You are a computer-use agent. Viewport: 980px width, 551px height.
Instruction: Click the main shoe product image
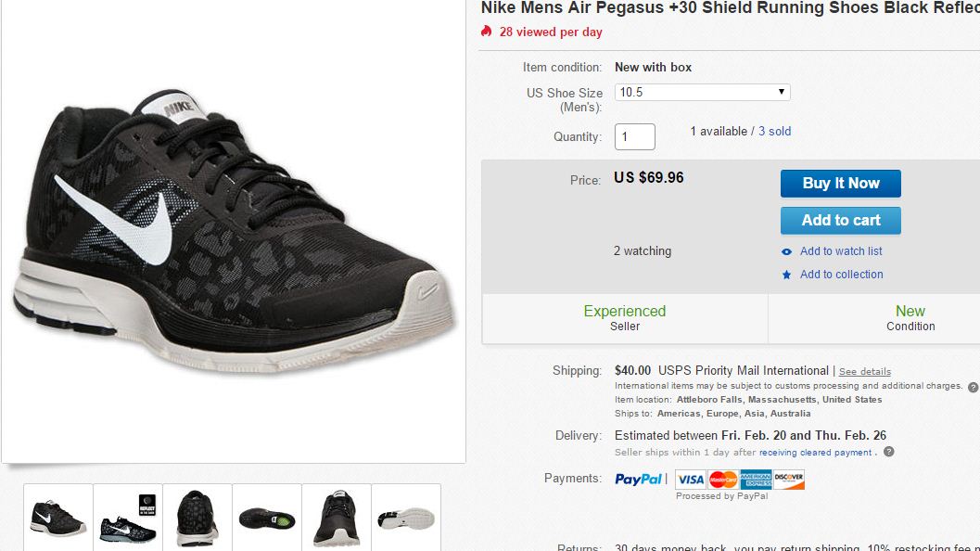point(234,232)
